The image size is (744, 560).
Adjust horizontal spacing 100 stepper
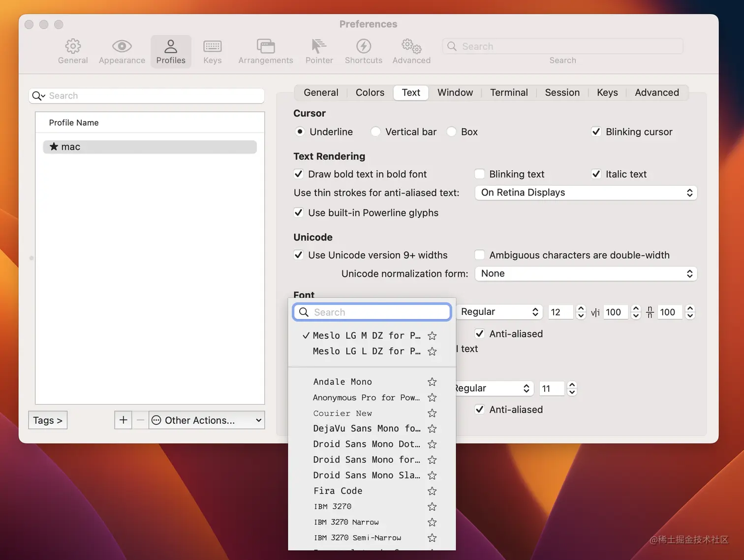(x=636, y=312)
